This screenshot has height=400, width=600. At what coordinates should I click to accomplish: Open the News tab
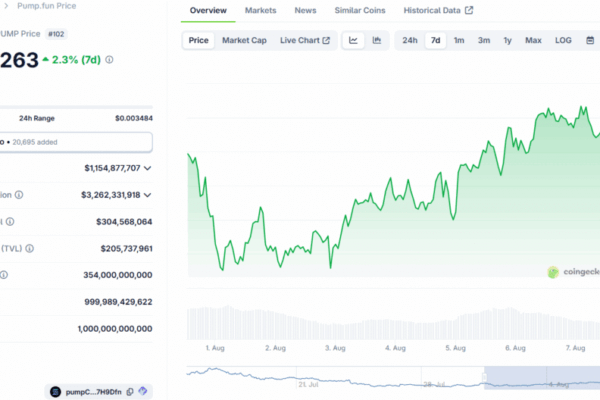click(305, 10)
